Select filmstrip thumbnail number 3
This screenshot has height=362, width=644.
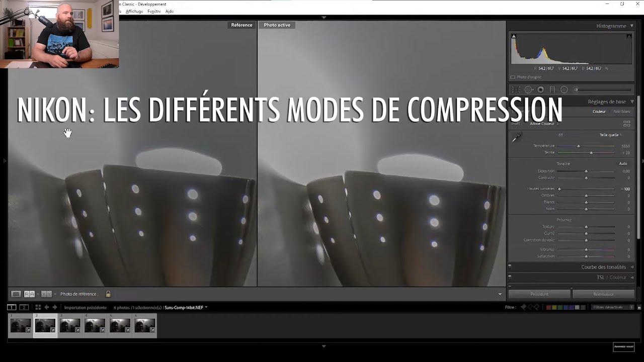(70, 326)
